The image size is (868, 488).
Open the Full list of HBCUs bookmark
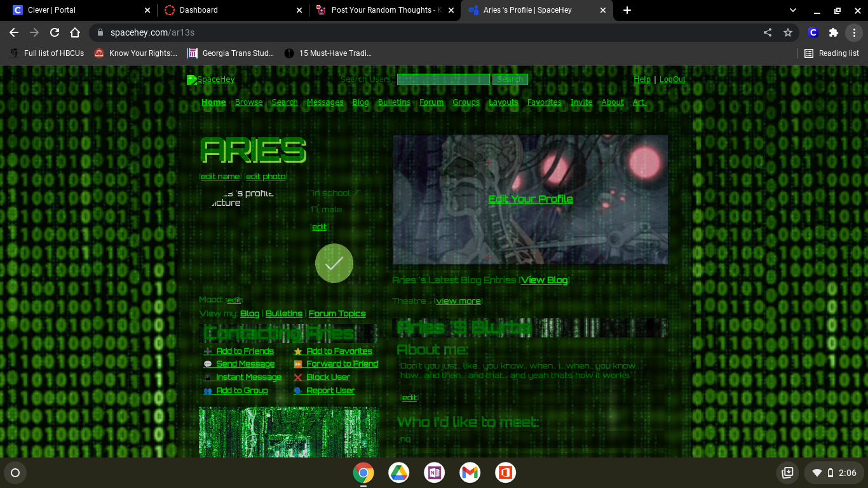[x=48, y=53]
